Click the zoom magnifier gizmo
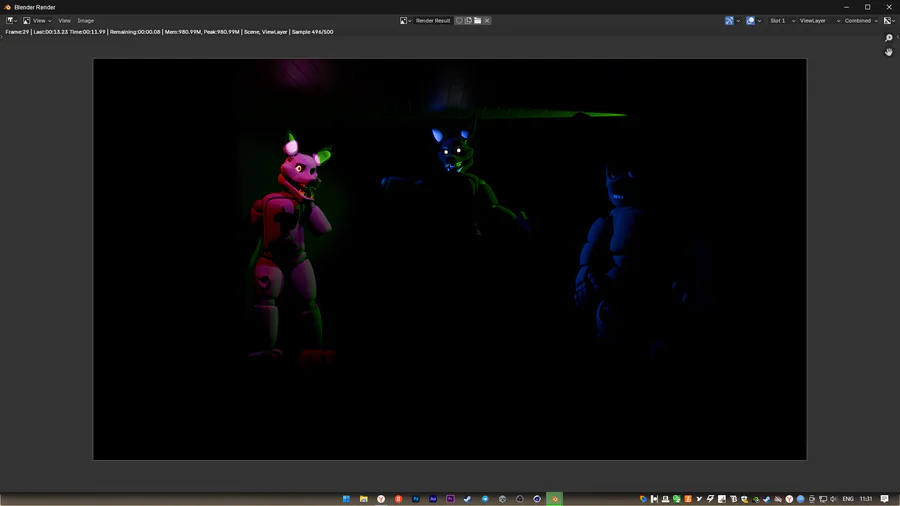Viewport: 900px width, 506px height. click(x=889, y=38)
